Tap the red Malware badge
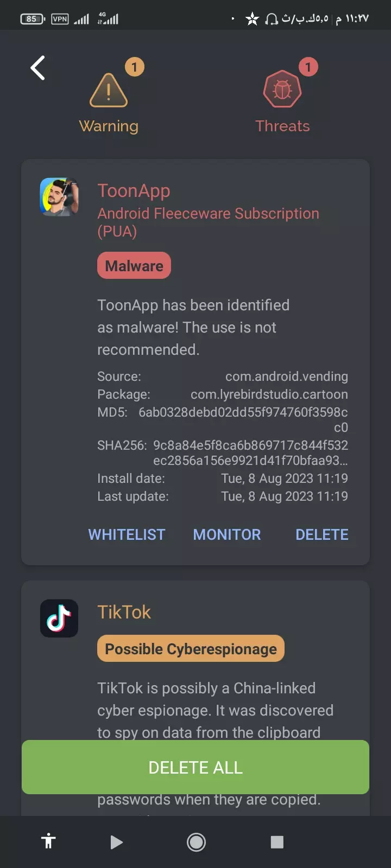The height and width of the screenshot is (868, 391). click(x=134, y=266)
